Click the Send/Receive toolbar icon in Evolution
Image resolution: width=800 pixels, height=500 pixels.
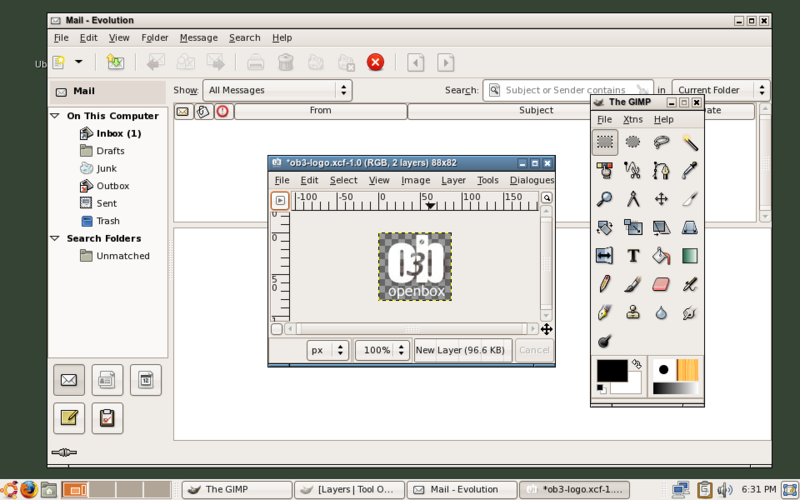click(x=115, y=62)
